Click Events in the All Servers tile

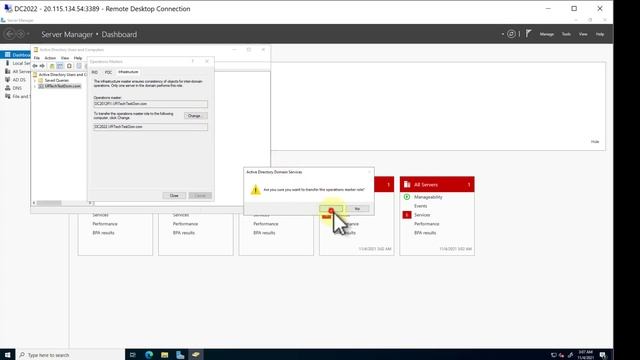(x=420, y=206)
